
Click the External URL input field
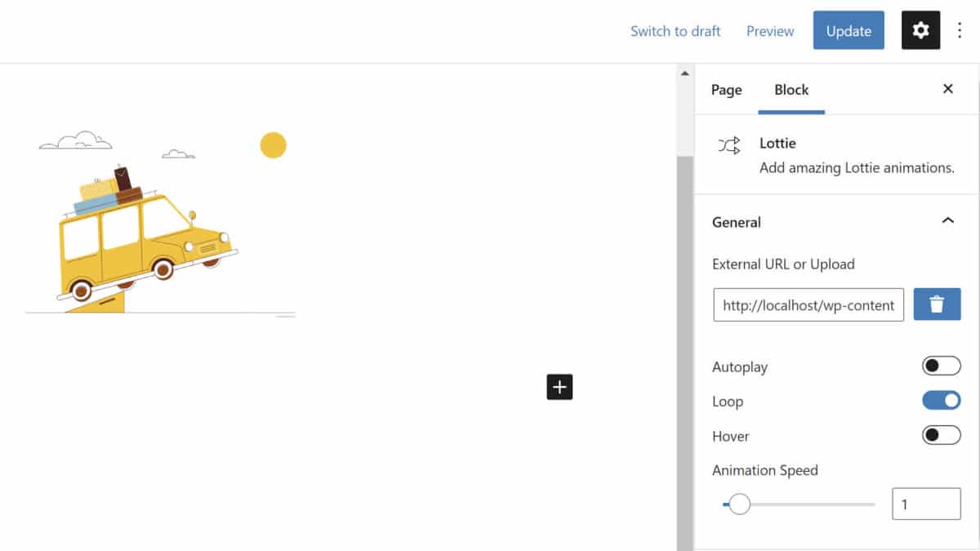pos(808,305)
